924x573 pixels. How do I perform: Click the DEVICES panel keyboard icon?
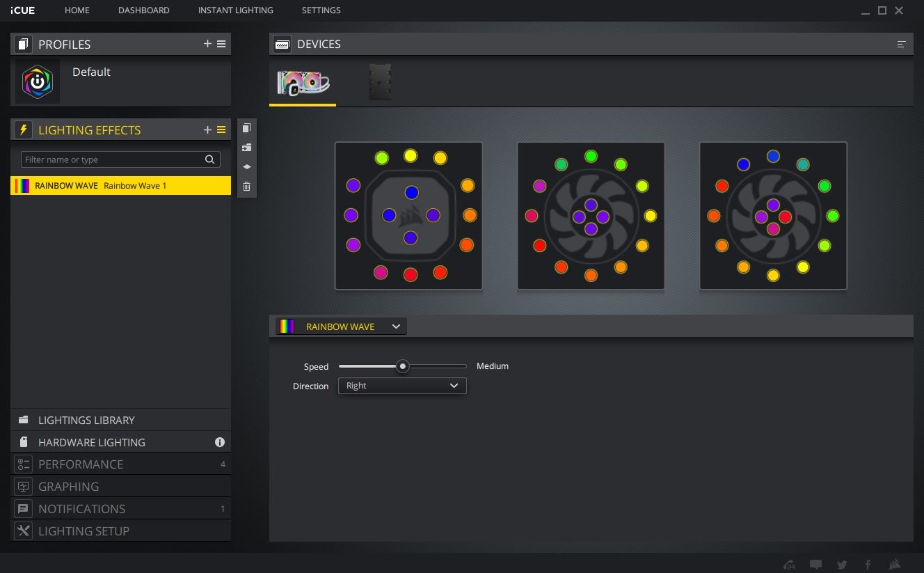point(282,44)
